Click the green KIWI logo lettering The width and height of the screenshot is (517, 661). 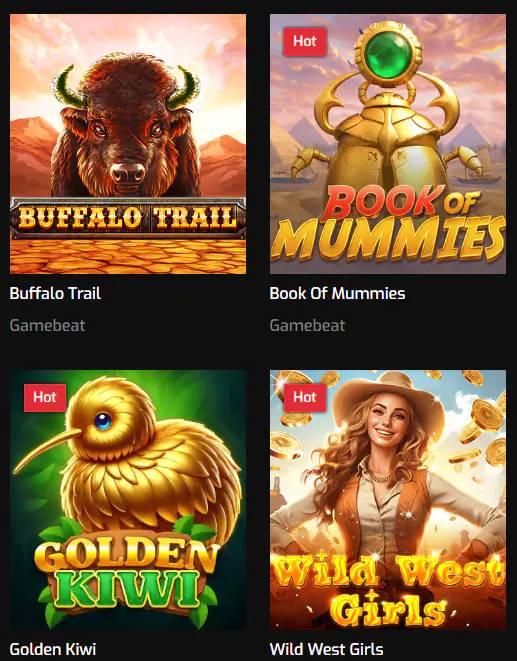point(126,588)
